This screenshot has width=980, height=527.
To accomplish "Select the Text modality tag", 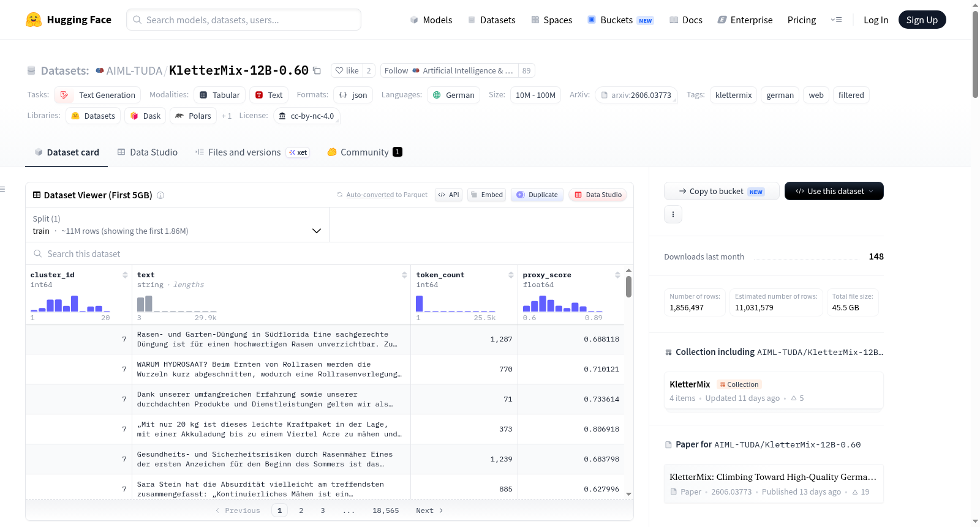I will (269, 95).
